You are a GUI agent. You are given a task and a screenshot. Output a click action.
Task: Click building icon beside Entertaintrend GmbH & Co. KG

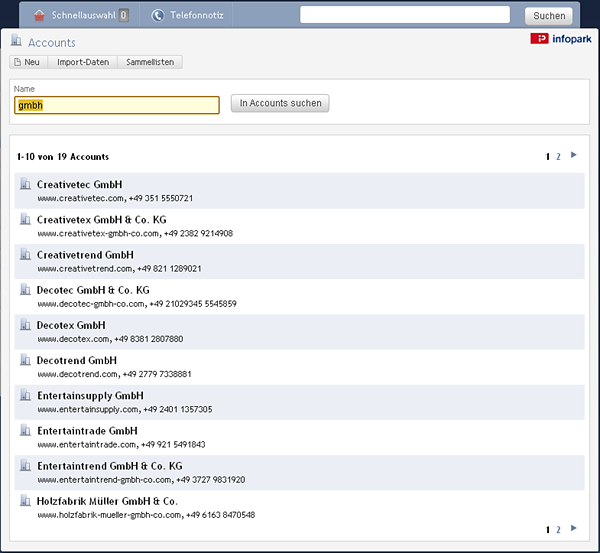[x=25, y=465]
